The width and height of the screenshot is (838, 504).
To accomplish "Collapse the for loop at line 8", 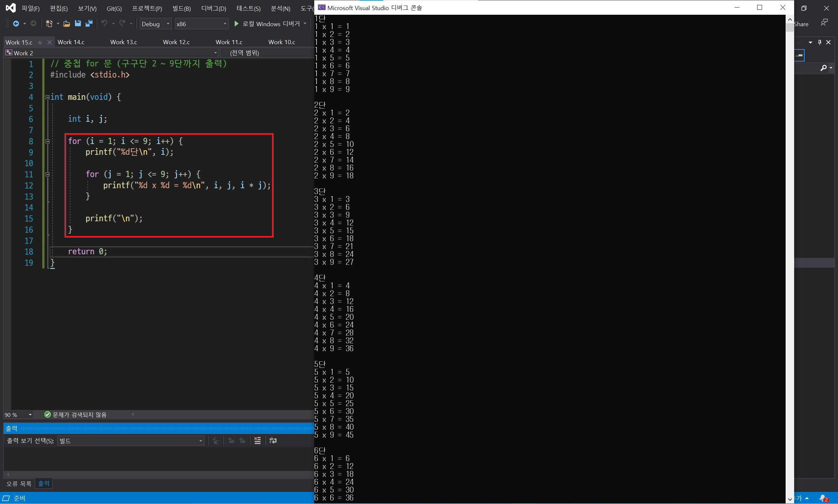I will (47, 141).
